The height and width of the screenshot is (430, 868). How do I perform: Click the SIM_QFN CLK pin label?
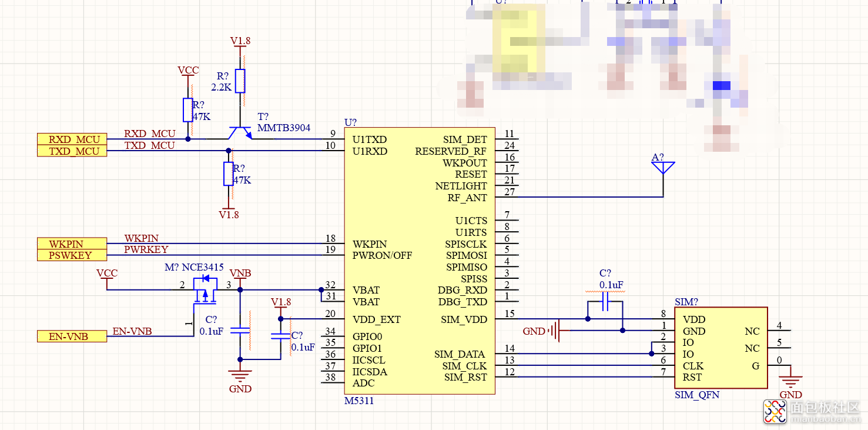pos(693,366)
